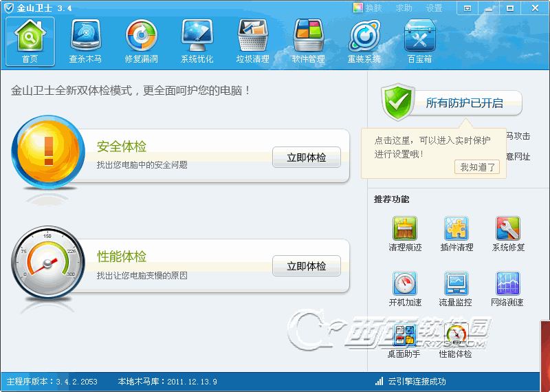Open the 查杀木马 trojan scan tab
Viewport: 550px width, 392px height.
click(85, 41)
